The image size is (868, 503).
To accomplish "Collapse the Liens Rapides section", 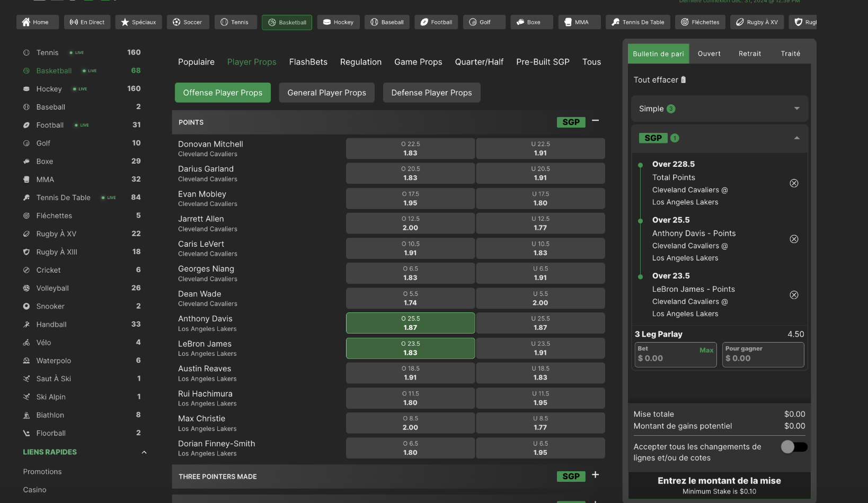I will pyautogui.click(x=144, y=452).
